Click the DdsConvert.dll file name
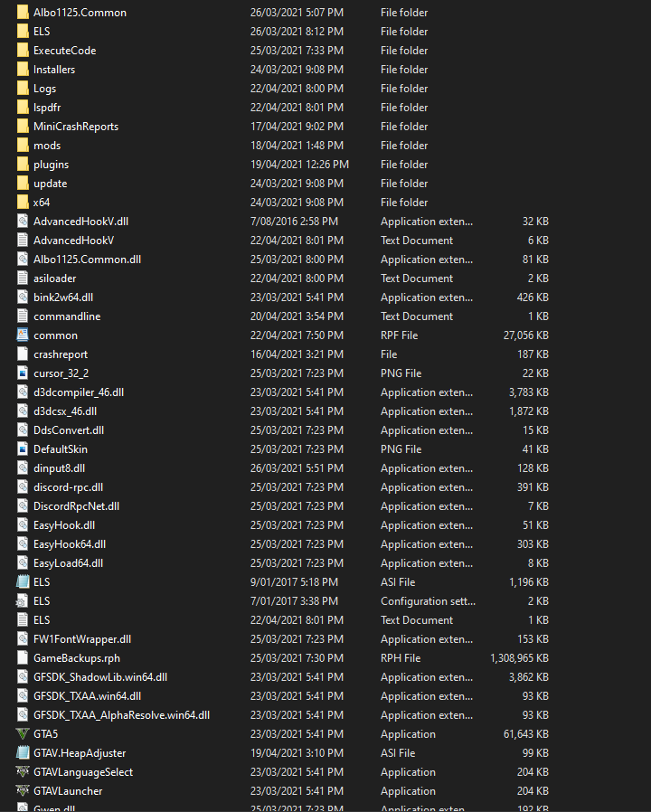This screenshot has width=651, height=812. point(69,430)
